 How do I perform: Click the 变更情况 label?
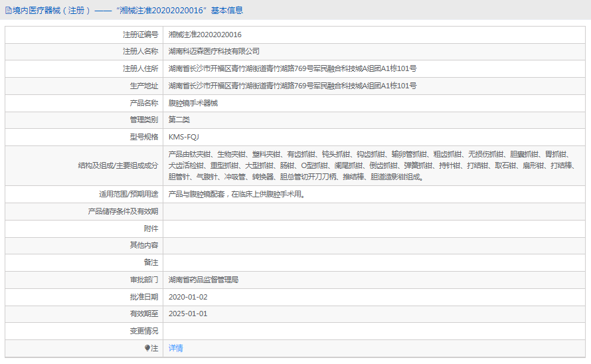pos(144,331)
